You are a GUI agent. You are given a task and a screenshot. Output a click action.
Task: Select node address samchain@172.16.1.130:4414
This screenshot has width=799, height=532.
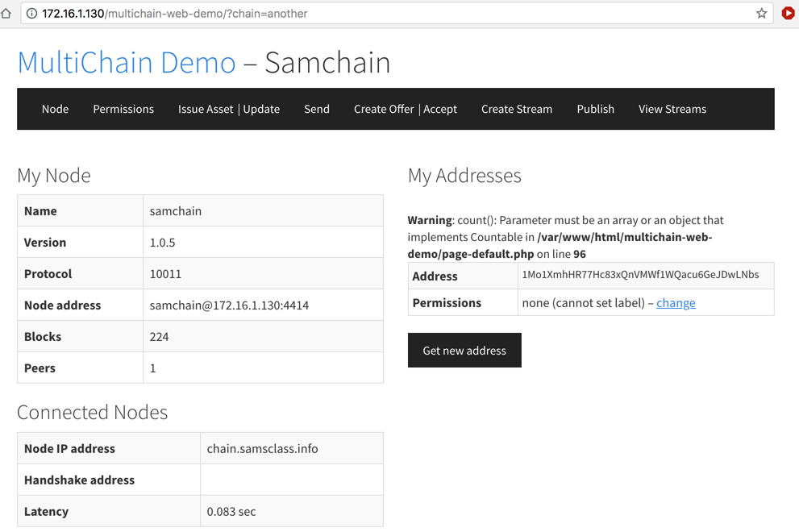(229, 305)
